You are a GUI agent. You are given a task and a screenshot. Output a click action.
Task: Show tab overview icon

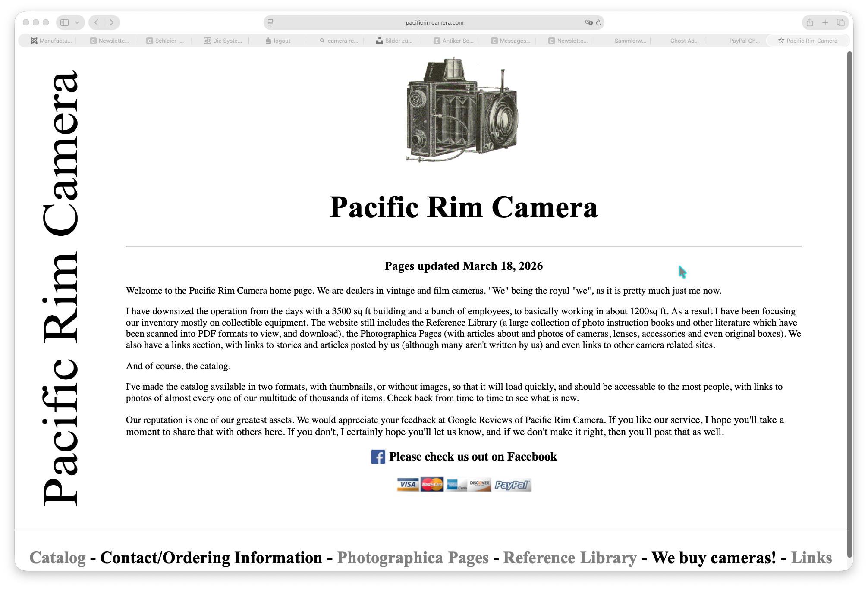click(840, 22)
